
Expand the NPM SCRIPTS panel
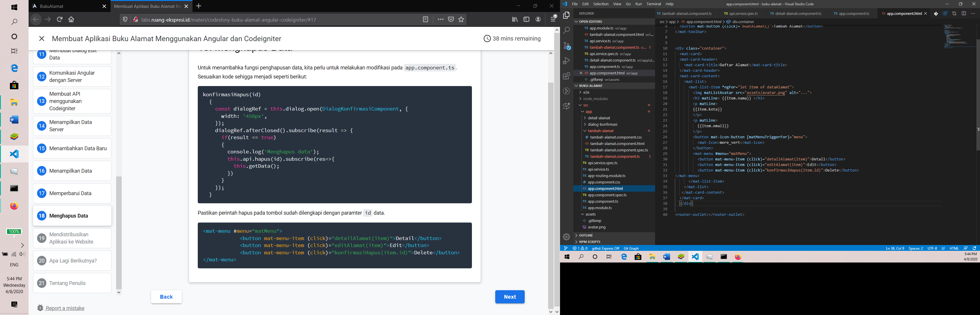pyautogui.click(x=615, y=242)
